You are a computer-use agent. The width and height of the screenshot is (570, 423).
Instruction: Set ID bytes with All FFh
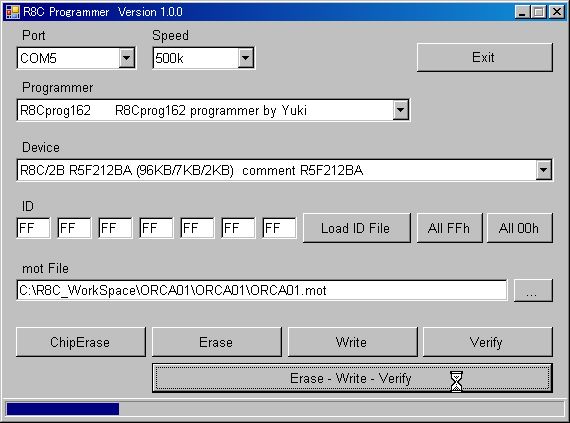[449, 228]
